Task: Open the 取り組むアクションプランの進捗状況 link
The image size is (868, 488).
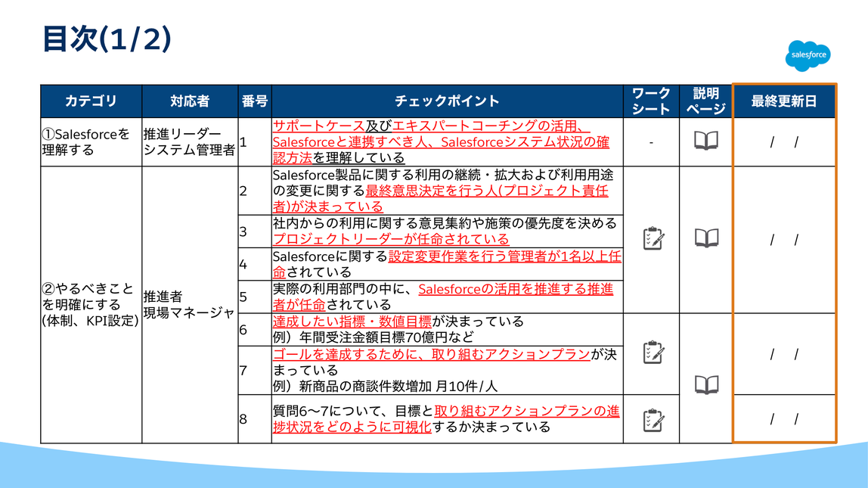Action: 526,411
